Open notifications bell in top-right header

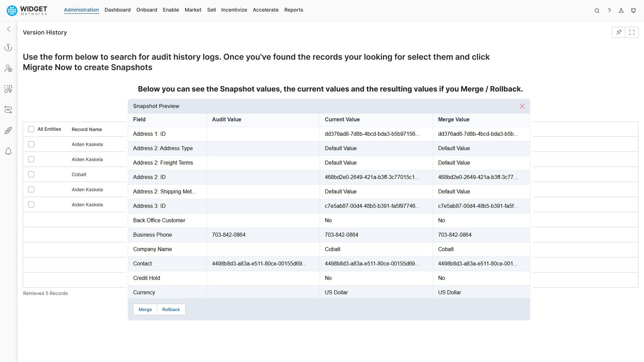click(x=634, y=10)
